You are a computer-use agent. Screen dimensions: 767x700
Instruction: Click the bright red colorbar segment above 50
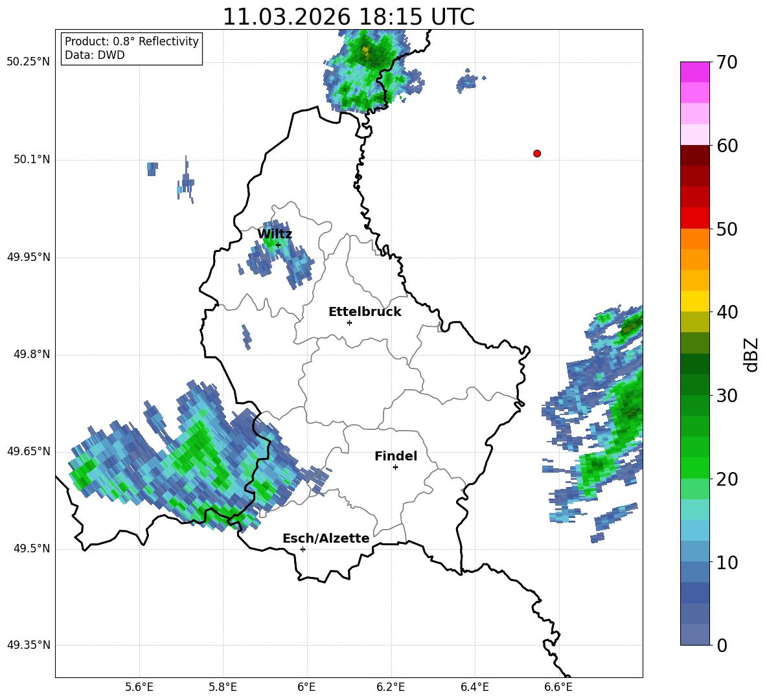coord(694,218)
